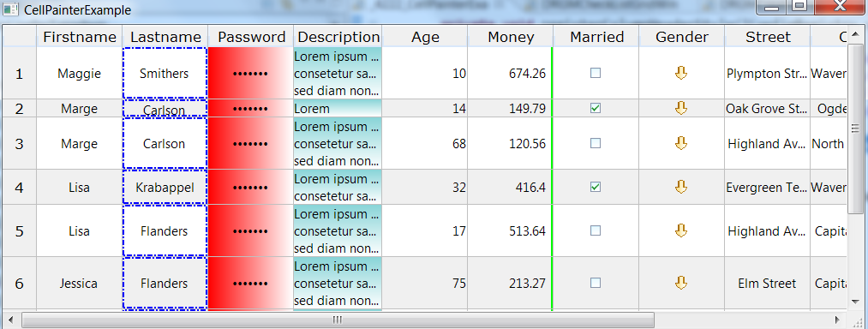Select row header 2
868x329 pixels.
click(20, 109)
